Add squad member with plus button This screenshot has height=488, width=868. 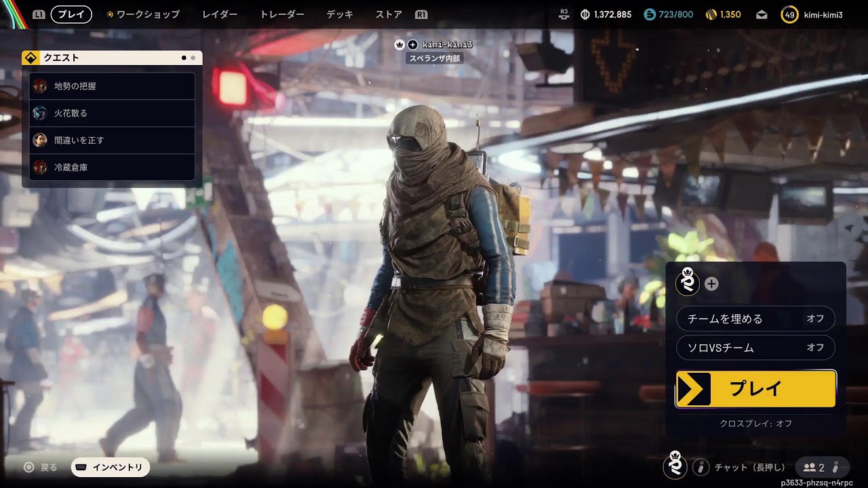[711, 284]
